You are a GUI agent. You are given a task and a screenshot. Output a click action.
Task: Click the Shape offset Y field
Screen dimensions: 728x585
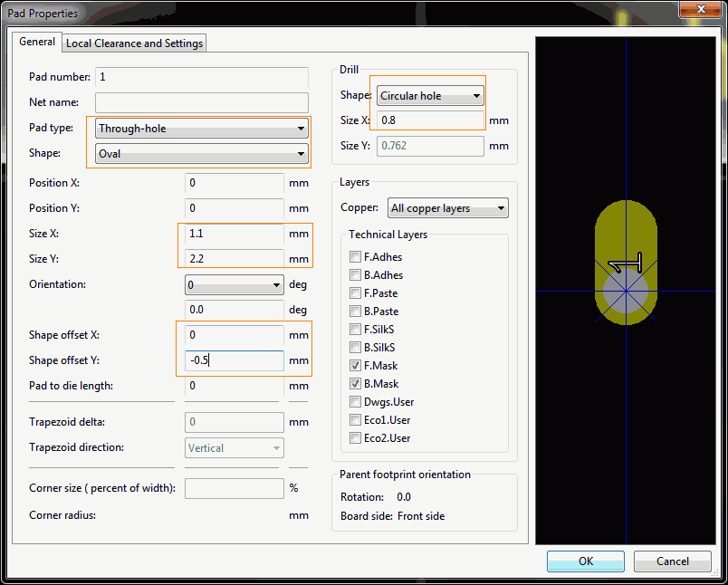[234, 360]
